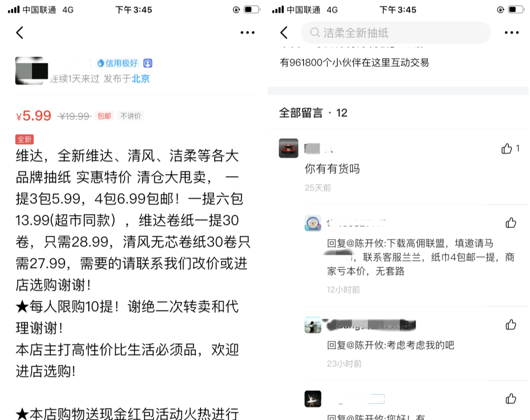The image size is (530, 420).
Task: Tap the red car commenter avatar
Action: [x=288, y=148]
